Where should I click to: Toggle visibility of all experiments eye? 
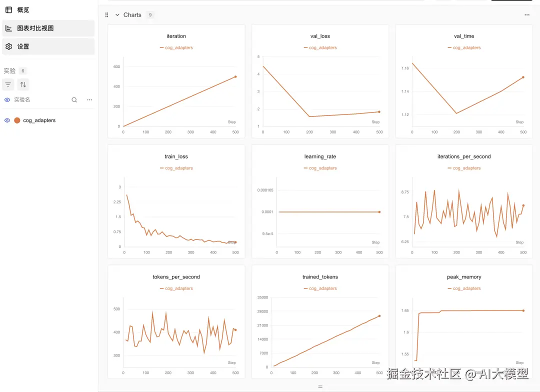[7, 100]
